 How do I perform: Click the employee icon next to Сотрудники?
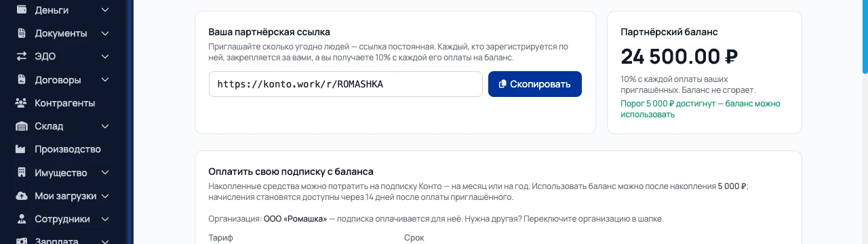[22, 219]
